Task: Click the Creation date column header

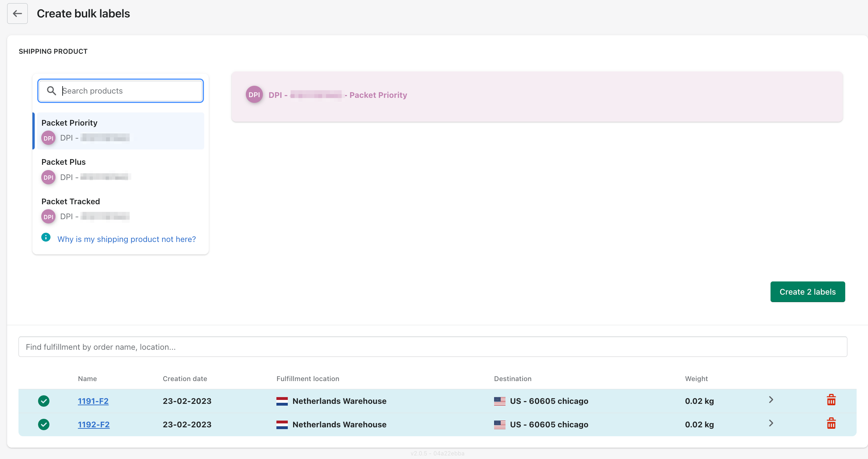Action: (185, 379)
